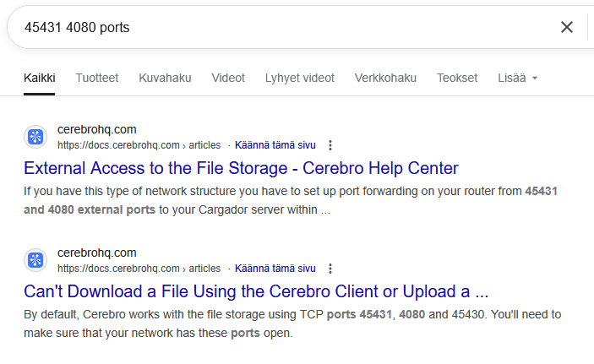This screenshot has height=364, width=594.
Task: Expand the Lisää dropdown
Action: pos(517,78)
